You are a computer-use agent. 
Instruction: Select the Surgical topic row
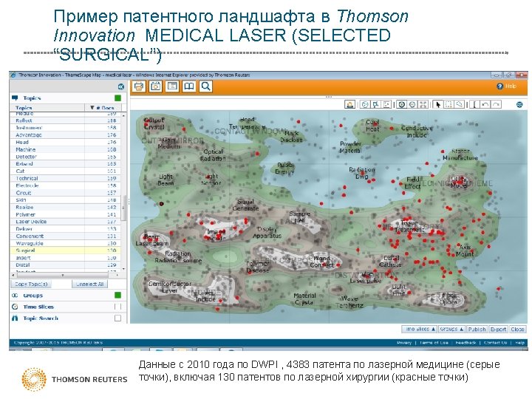click(66, 250)
